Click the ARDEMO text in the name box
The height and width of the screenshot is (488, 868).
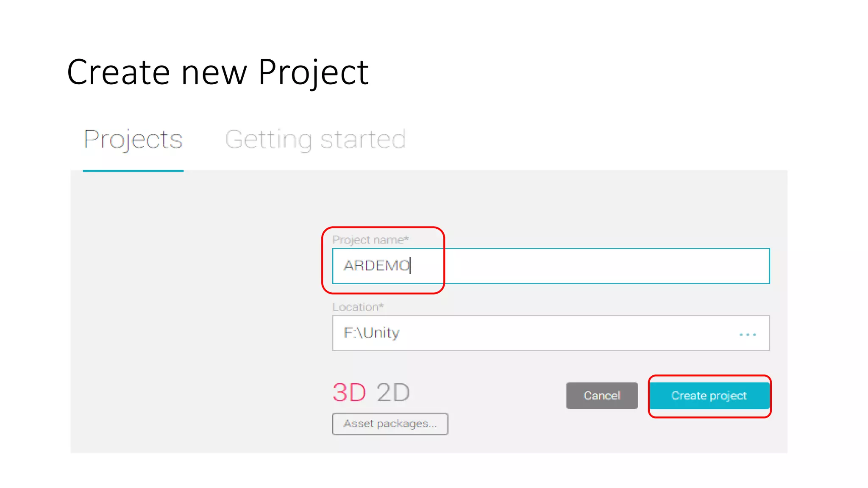point(376,266)
